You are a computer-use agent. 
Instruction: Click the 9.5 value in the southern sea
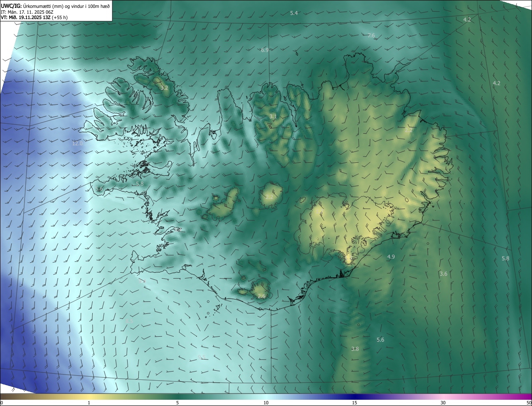pos(202,357)
